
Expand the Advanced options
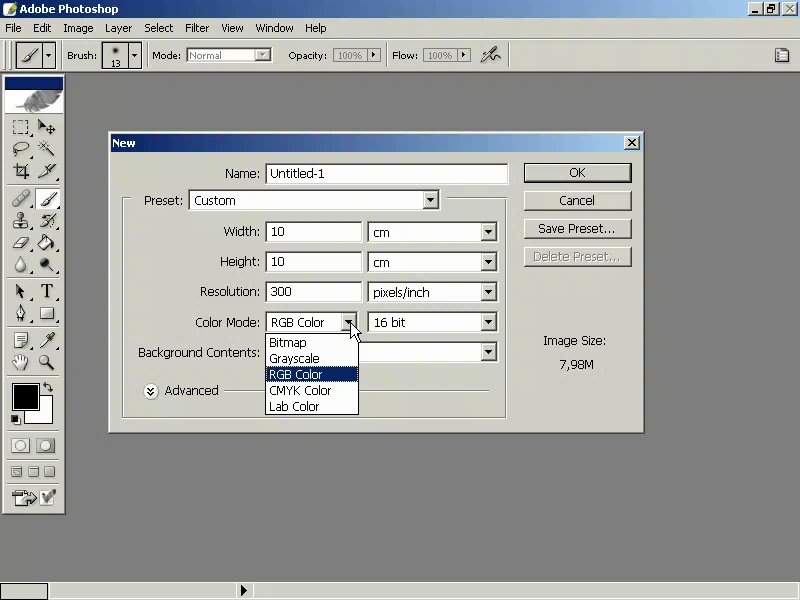[x=151, y=391]
